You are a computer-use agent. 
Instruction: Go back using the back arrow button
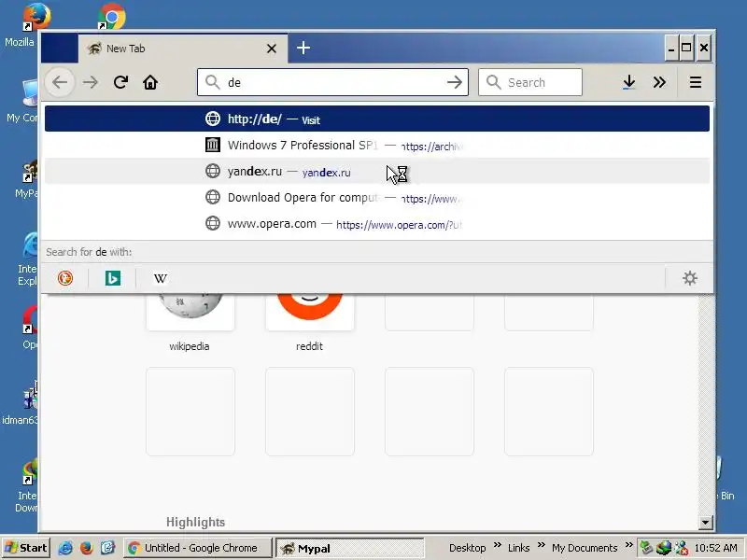pos(60,82)
